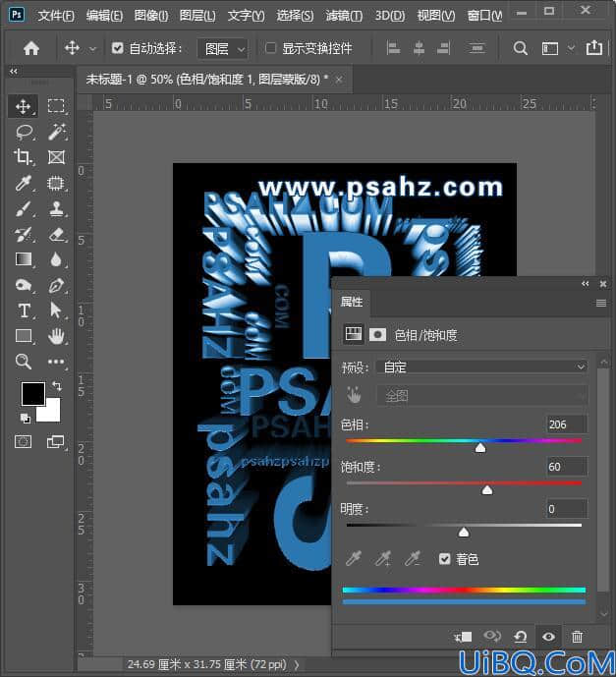Open the 滤镜(T) menu
616x677 pixels.
pyautogui.click(x=345, y=16)
